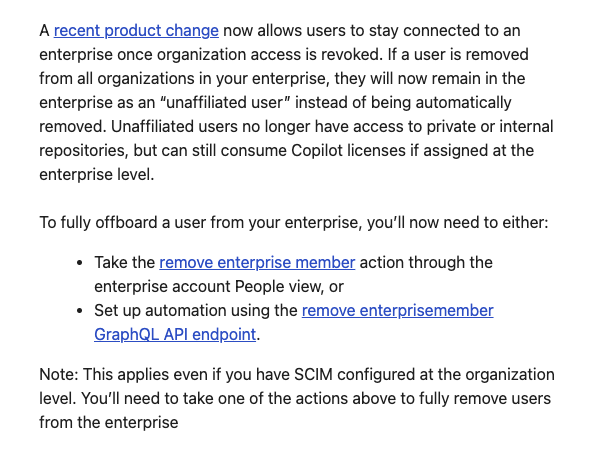Screen dimensions: 601x456
Task: Open the "GraphQL API endpoint" link text
Action: pos(175,335)
